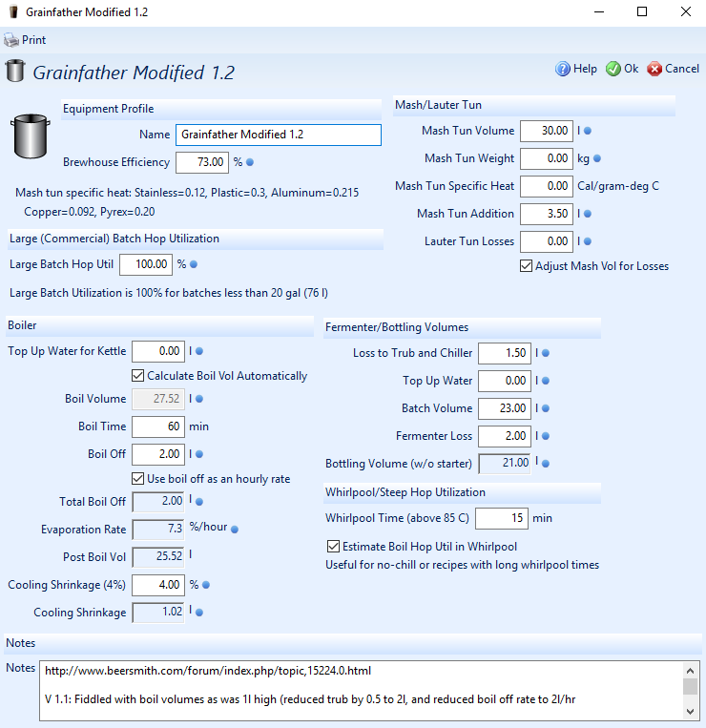Image resolution: width=706 pixels, height=728 pixels.
Task: Confirm changes with the Ok button
Action: (x=622, y=69)
